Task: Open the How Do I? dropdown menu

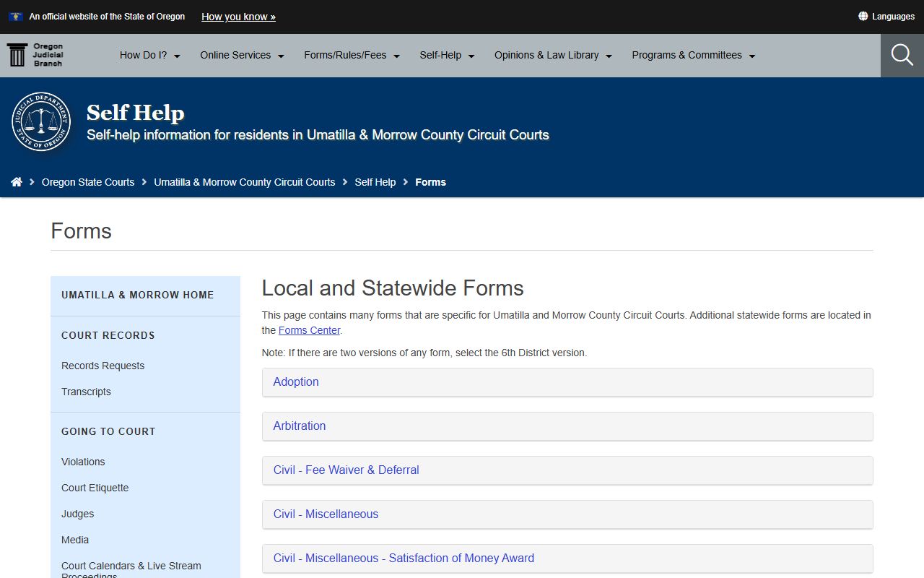Action: point(150,55)
